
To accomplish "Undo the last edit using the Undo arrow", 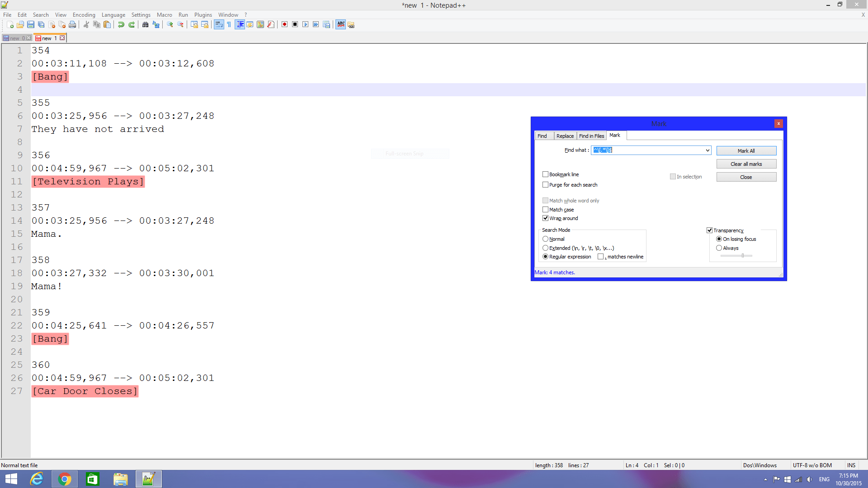I will coord(121,25).
